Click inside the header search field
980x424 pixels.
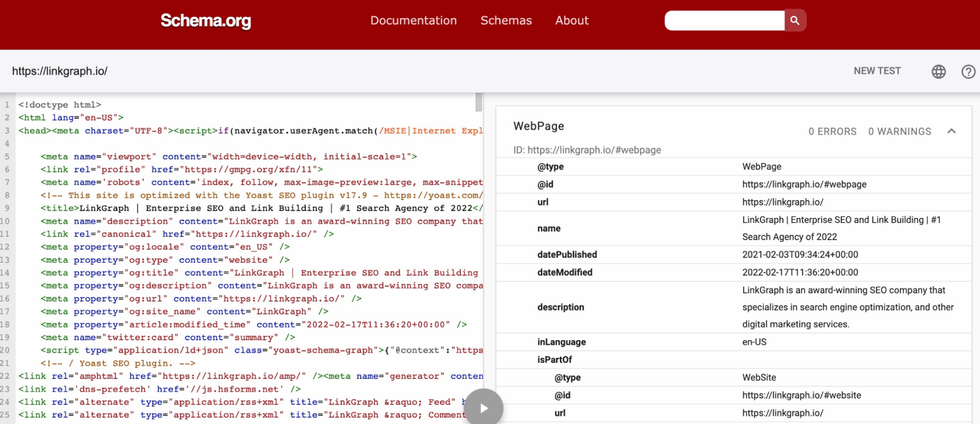tap(724, 20)
